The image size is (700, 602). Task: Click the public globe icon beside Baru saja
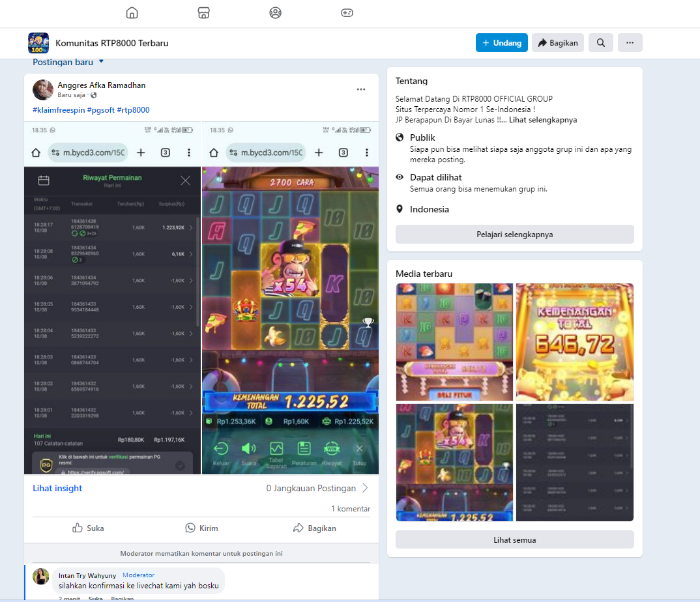tap(94, 95)
